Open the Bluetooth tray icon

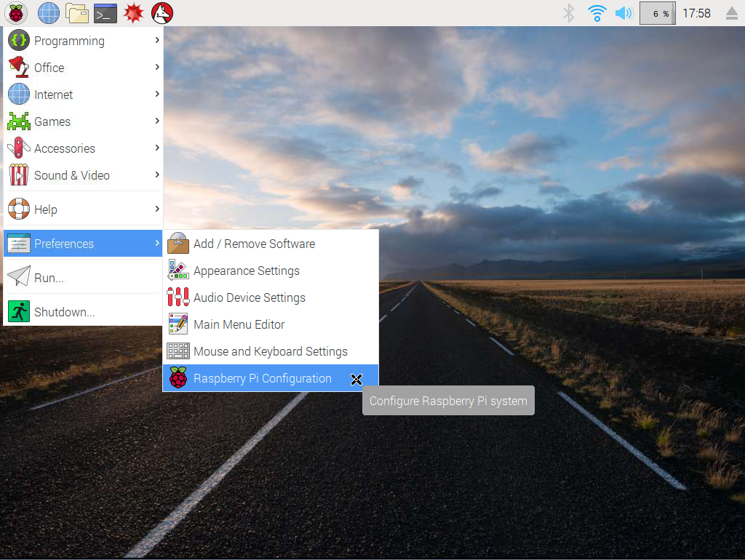coord(570,13)
